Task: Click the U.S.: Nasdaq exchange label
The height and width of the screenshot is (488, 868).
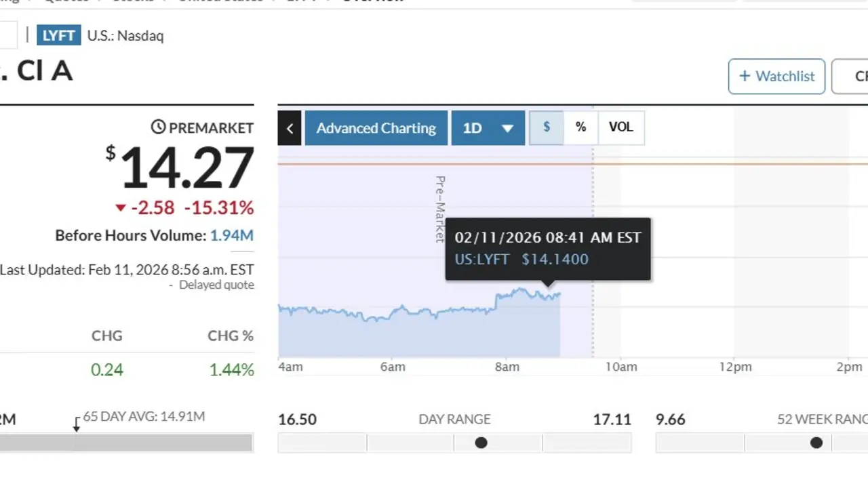Action: pos(125,36)
